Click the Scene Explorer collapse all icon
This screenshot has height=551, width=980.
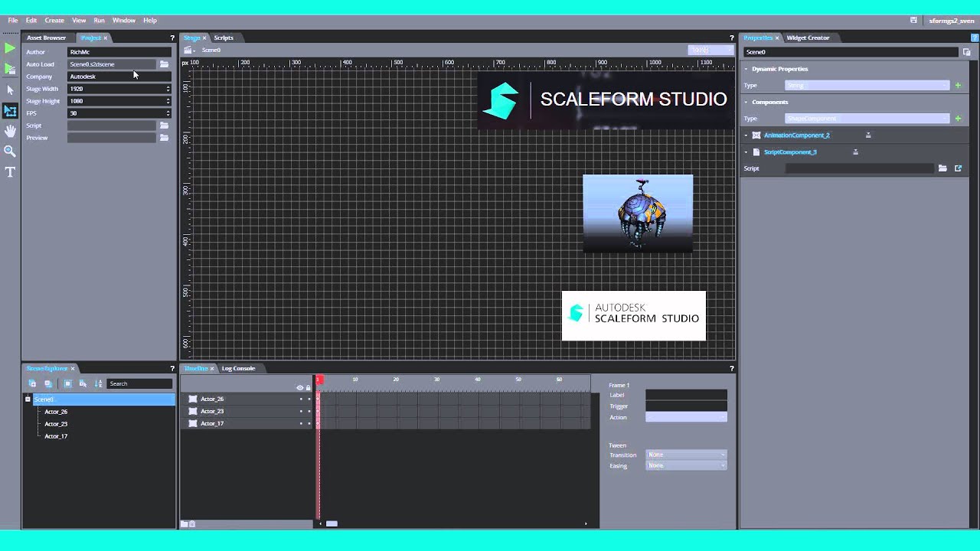[x=48, y=383]
